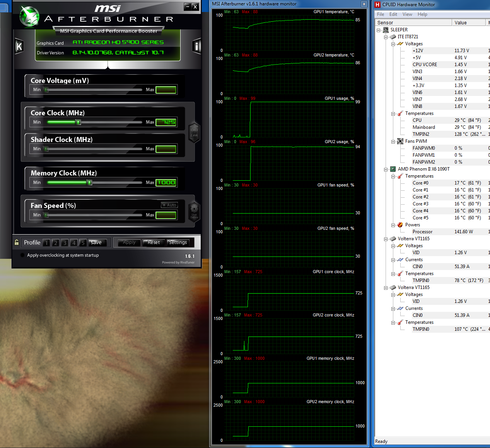
Task: Minimize the MSI Afterburner window
Action: click(187, 6)
